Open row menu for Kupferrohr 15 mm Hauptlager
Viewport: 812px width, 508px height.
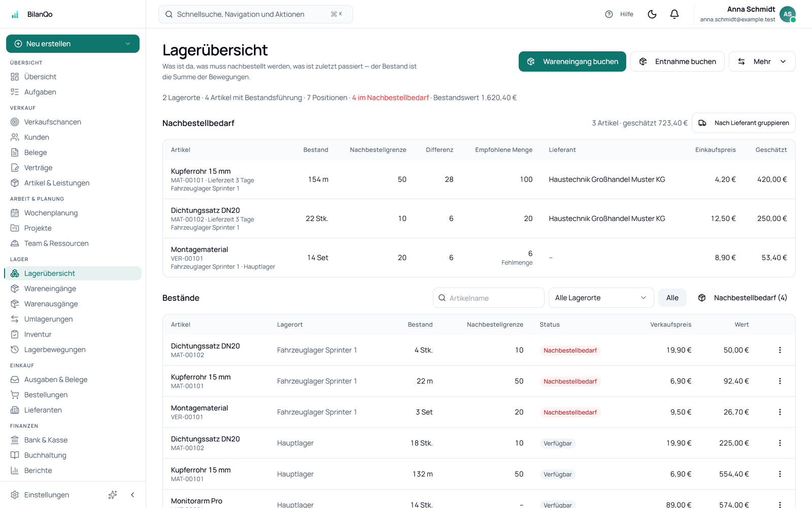(x=780, y=474)
